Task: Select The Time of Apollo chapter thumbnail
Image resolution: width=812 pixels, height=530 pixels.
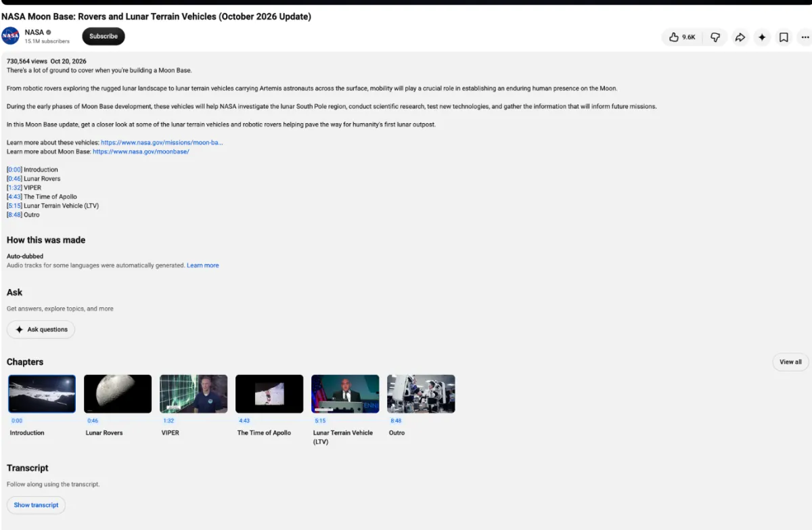Action: tap(269, 394)
